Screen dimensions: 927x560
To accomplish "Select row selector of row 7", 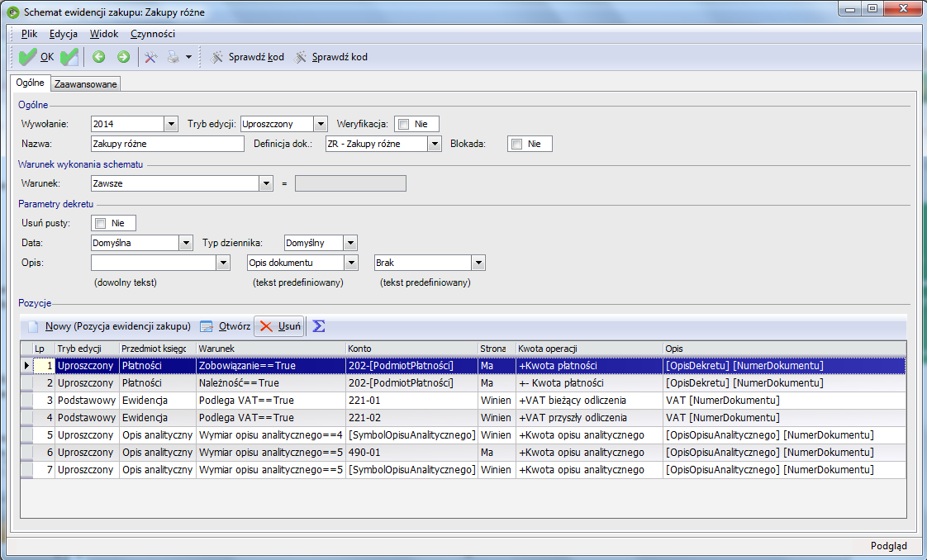I will (x=26, y=470).
